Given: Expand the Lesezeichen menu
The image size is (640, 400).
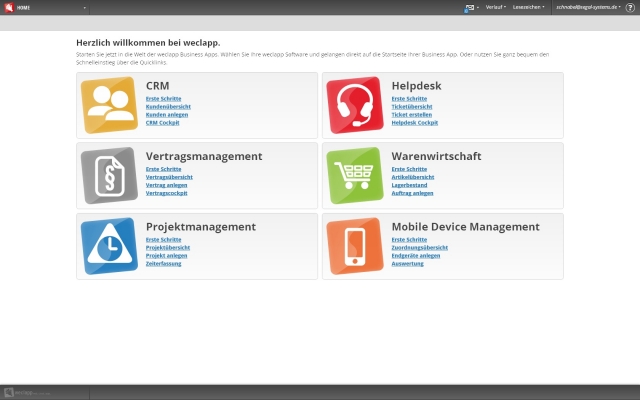Looking at the screenshot, I should [528, 7].
